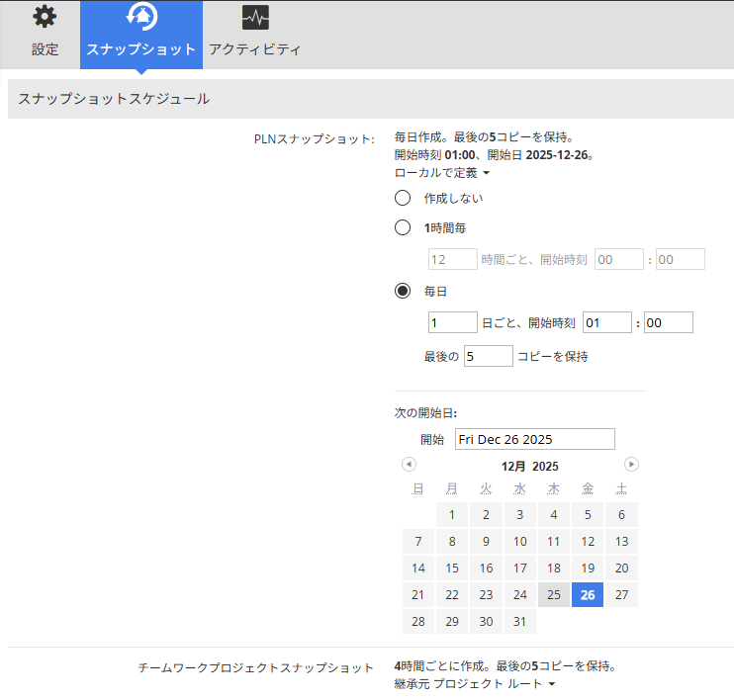Click the 金 weekday column header
This screenshot has width=734, height=700.
588,488
